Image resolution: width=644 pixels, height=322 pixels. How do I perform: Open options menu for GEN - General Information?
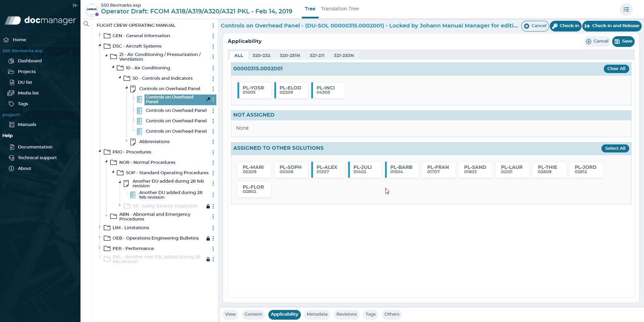click(x=213, y=36)
